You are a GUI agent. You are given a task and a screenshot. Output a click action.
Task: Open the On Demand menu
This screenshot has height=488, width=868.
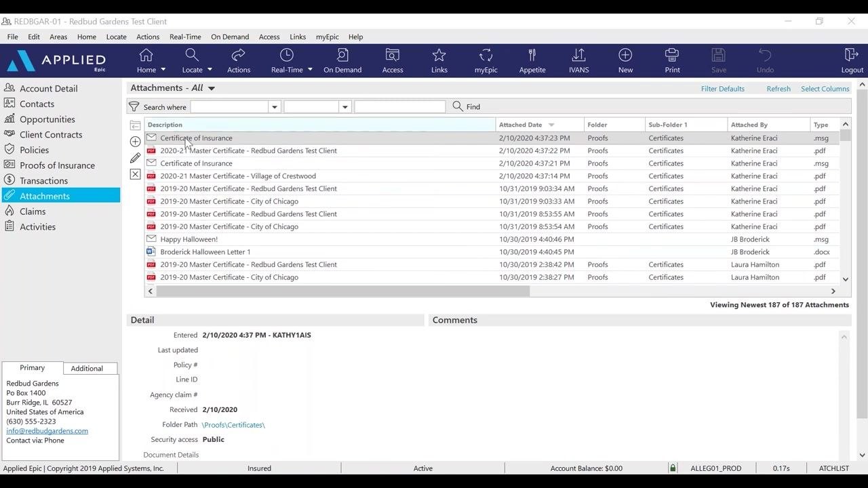coord(230,37)
